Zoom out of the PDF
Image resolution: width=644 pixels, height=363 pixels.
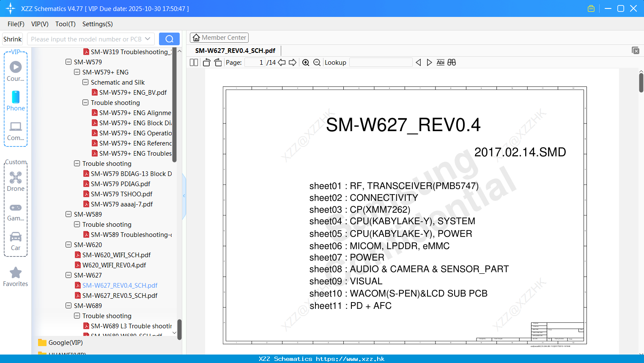click(x=317, y=62)
